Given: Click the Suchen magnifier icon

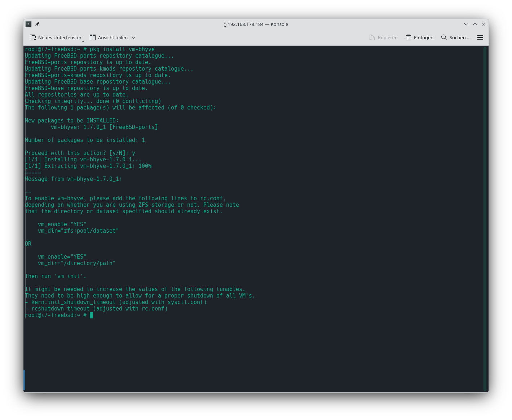Looking at the screenshot, I should 444,37.
